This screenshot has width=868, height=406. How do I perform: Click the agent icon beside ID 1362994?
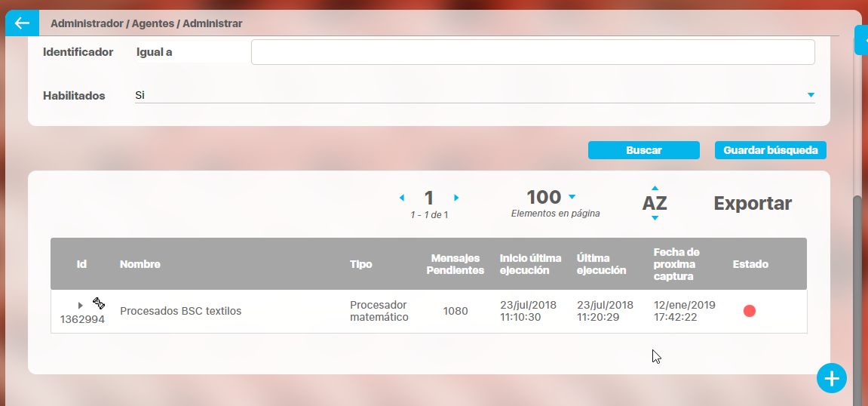tap(99, 303)
